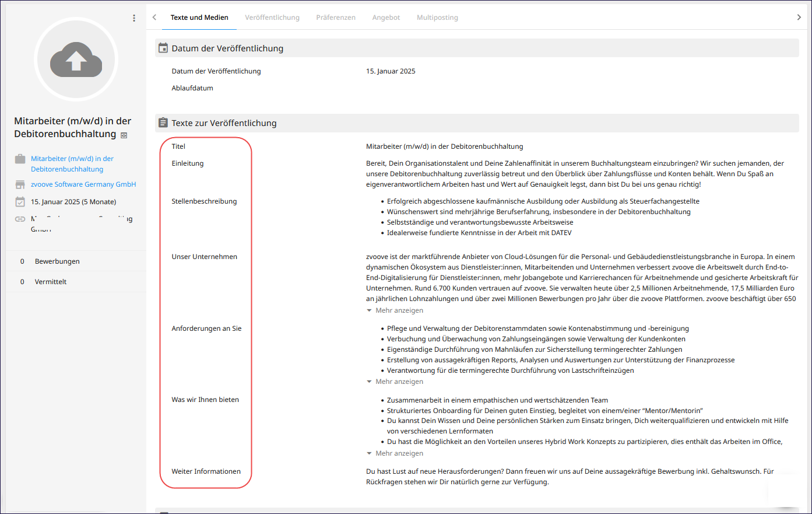The image size is (812, 514).
Task: Expand Mehr anzeigen under Unser Unternehmen
Action: point(395,310)
